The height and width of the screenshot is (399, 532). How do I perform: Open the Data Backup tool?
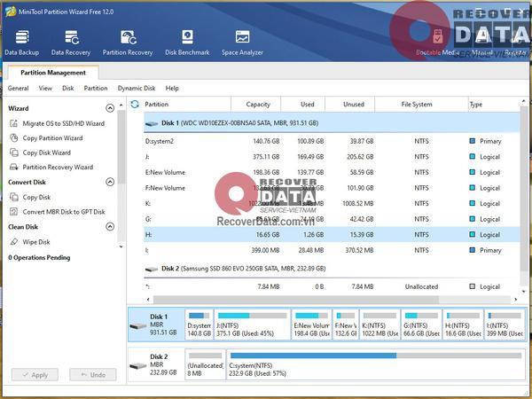click(x=21, y=43)
